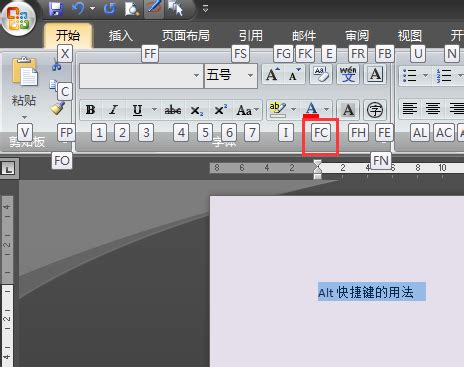Screen dimensions: 464x367
Task: Apply red font color with the A button
Action: point(311,110)
